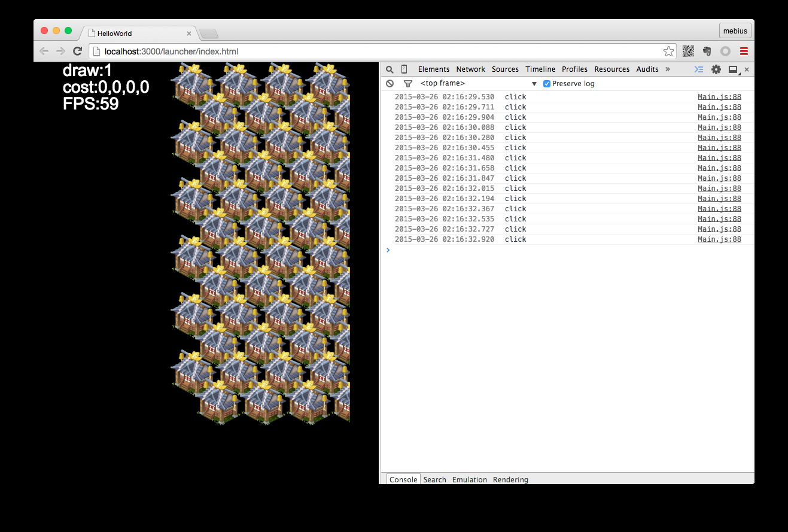Switch to the Network tab
This screenshot has width=788, height=532.
coord(471,69)
